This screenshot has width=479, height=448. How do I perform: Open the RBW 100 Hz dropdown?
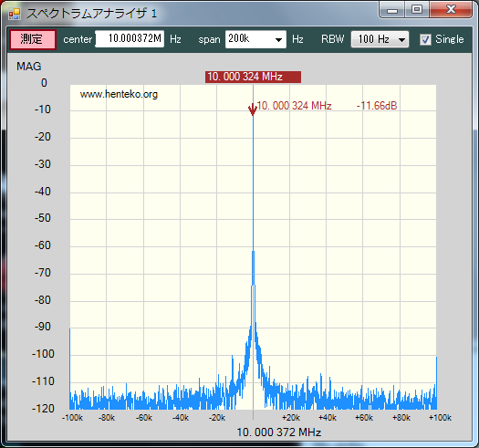[380, 39]
